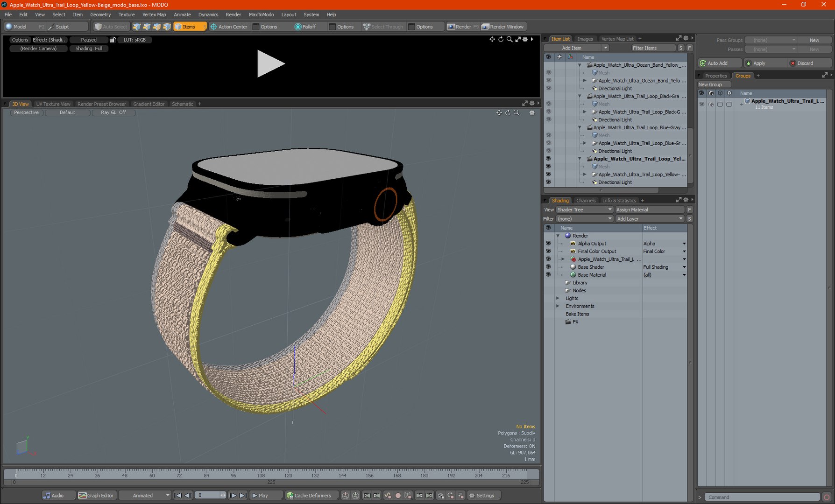Click frame 120 on the timeline ruler
Viewport: 835px width, 504px height.
click(288, 472)
